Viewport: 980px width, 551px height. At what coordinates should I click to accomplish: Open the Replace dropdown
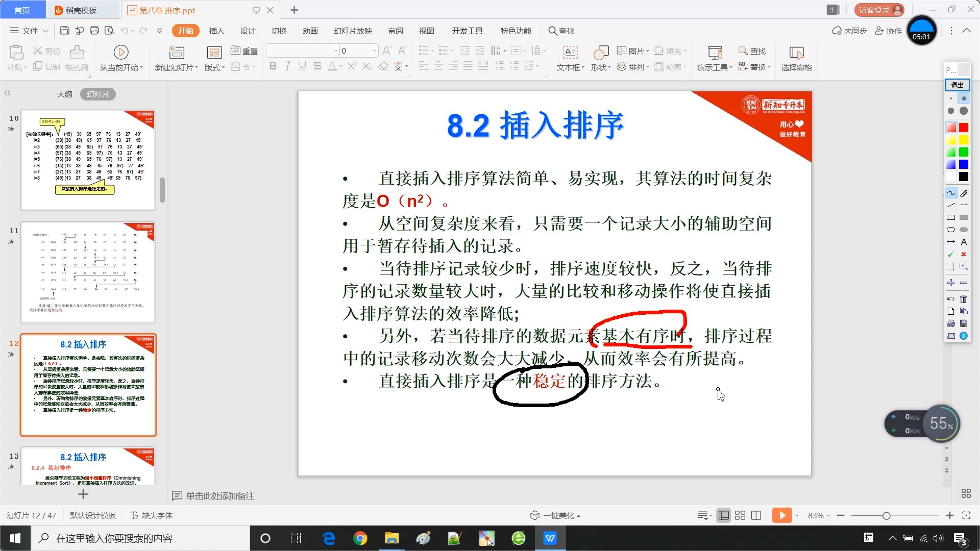tap(754, 67)
